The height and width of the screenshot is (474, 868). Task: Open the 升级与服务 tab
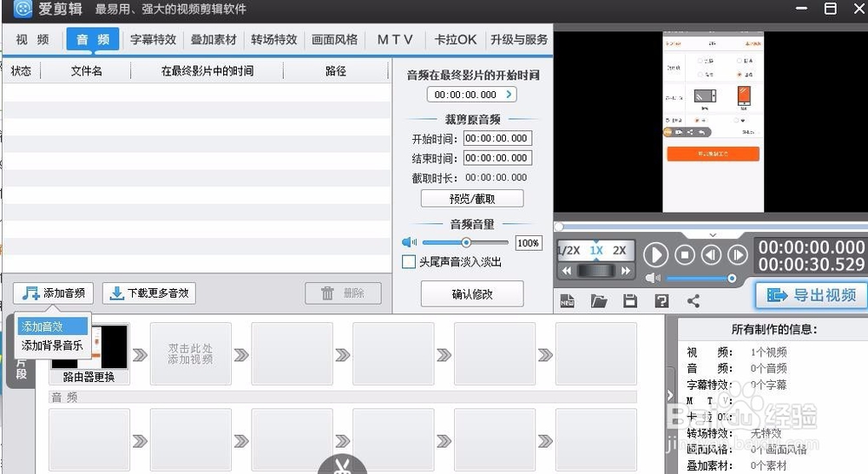[x=519, y=39]
